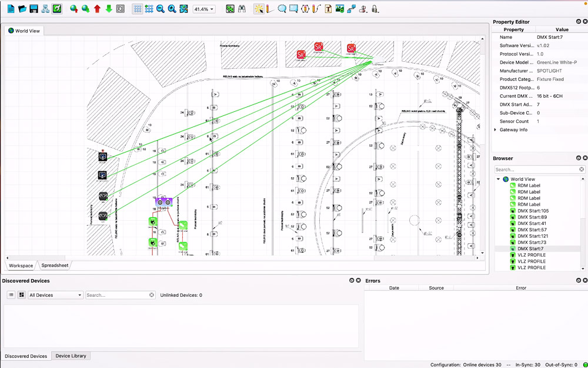Select the polygon drawing tool
The height and width of the screenshot is (368, 588).
pyautogui.click(x=305, y=9)
